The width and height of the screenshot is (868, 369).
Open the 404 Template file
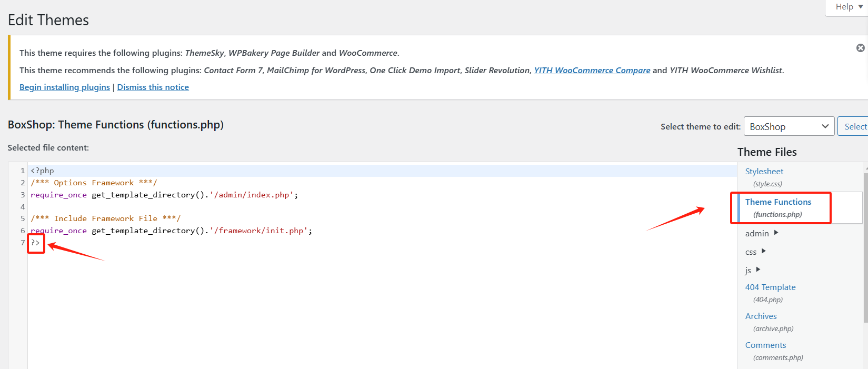(770, 287)
